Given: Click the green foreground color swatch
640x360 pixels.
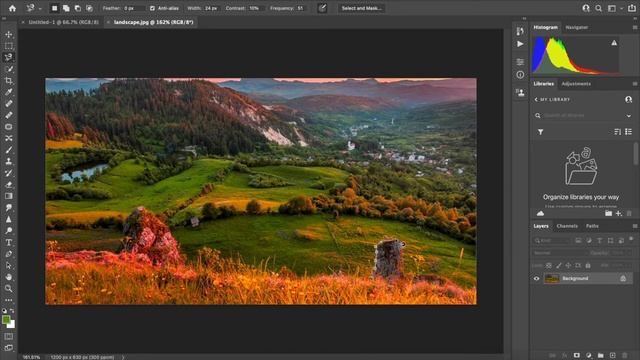Looking at the screenshot, I should pos(5,320).
